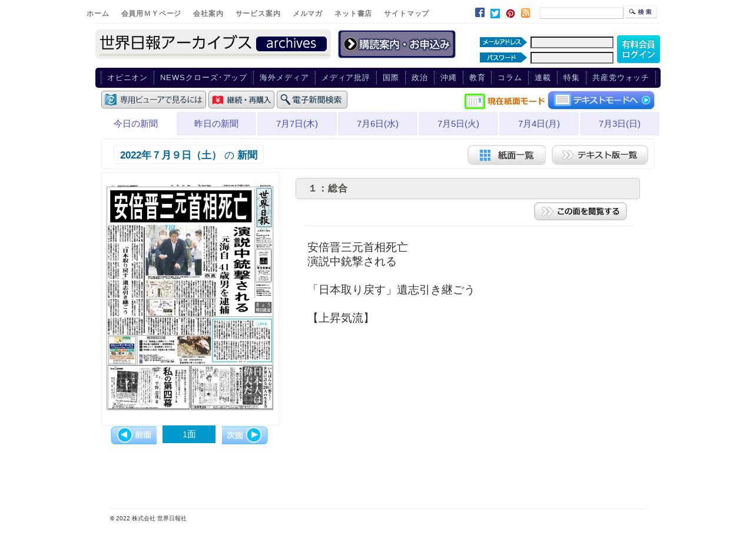Open メディア批評 menu item
Image resolution: width=756 pixels, height=538 pixels.
346,78
